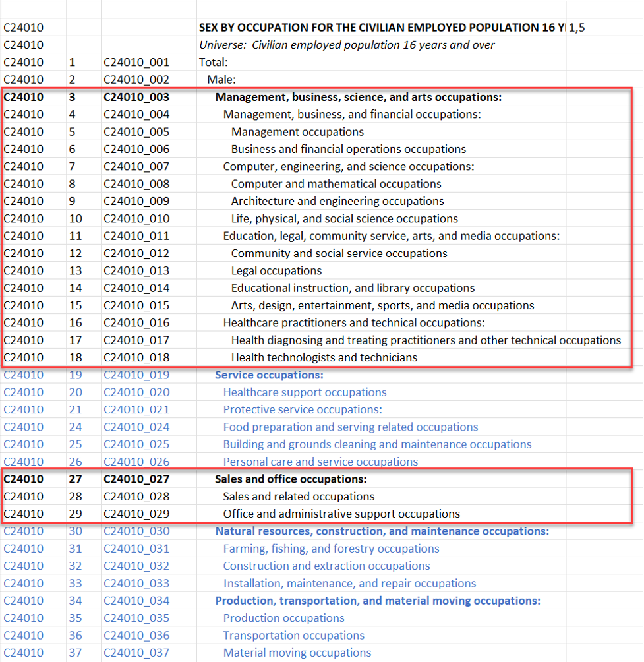Select the "Material moving occupations" blue entry
Image resolution: width=644 pixels, height=662 pixels.
point(297,652)
